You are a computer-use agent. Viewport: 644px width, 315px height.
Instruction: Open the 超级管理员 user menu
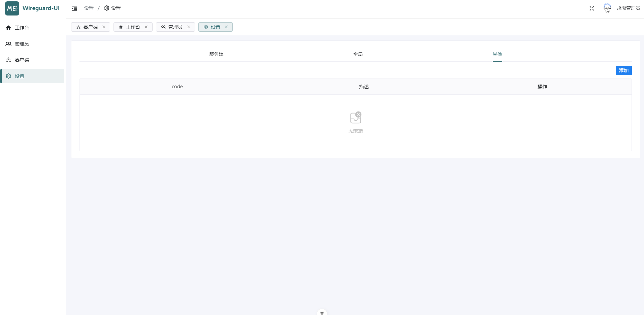point(628,8)
